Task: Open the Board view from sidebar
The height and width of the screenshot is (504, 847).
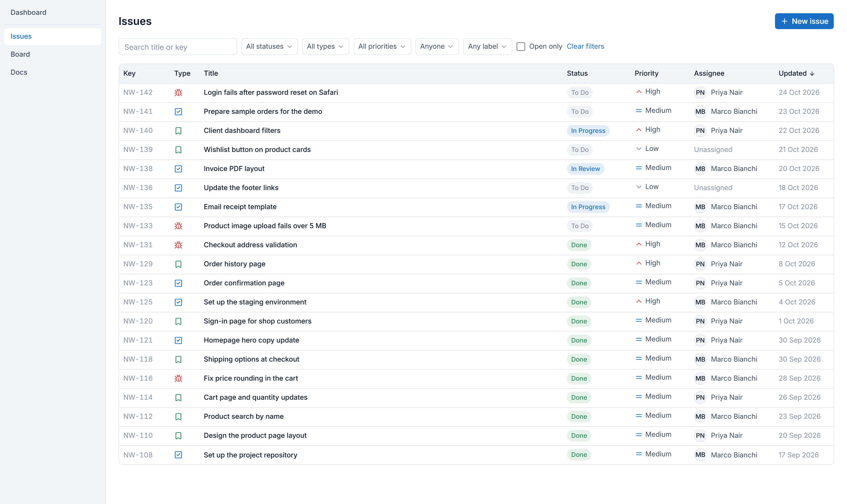Action: tap(53, 54)
